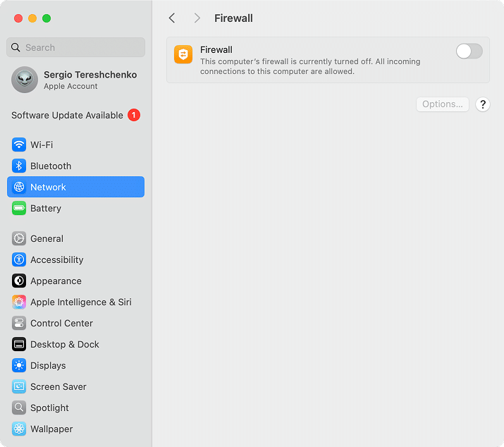Click the Control Center icon
The height and width of the screenshot is (447, 504).
(19, 323)
